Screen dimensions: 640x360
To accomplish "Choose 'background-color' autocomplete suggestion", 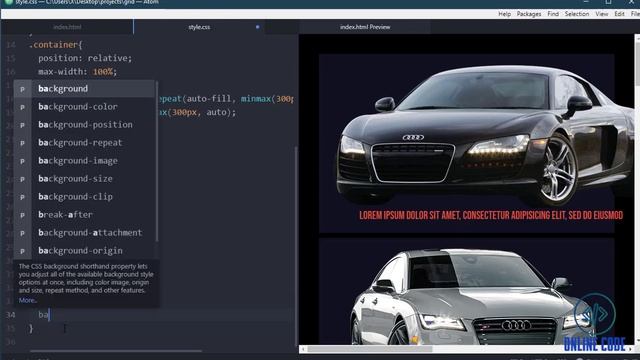I will click(84, 107).
